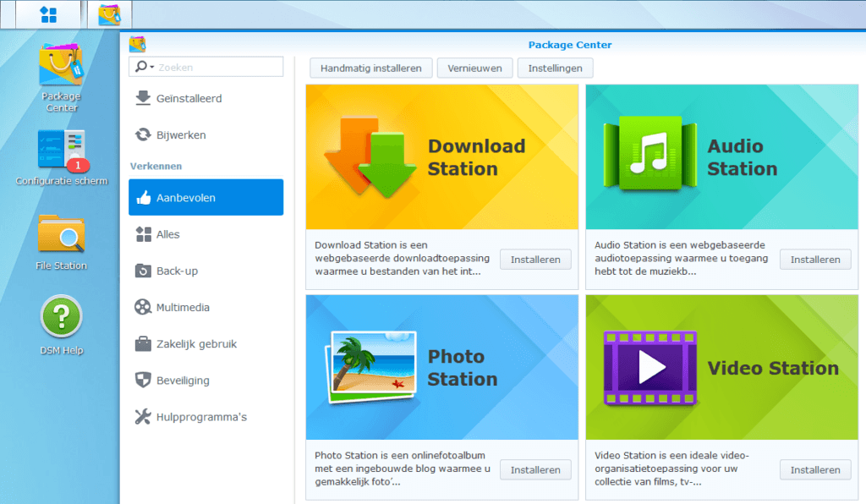Click the Package Center window title text
The width and height of the screenshot is (866, 504).
coord(570,45)
